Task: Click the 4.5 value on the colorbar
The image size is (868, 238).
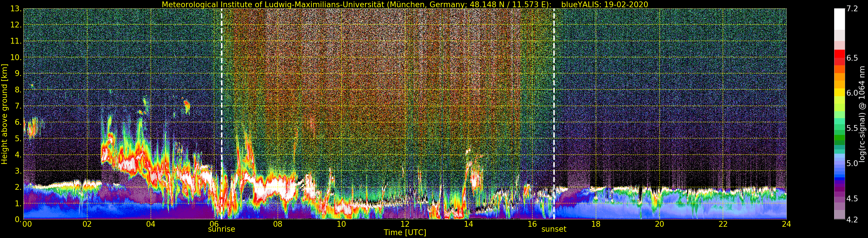Action: click(x=852, y=199)
